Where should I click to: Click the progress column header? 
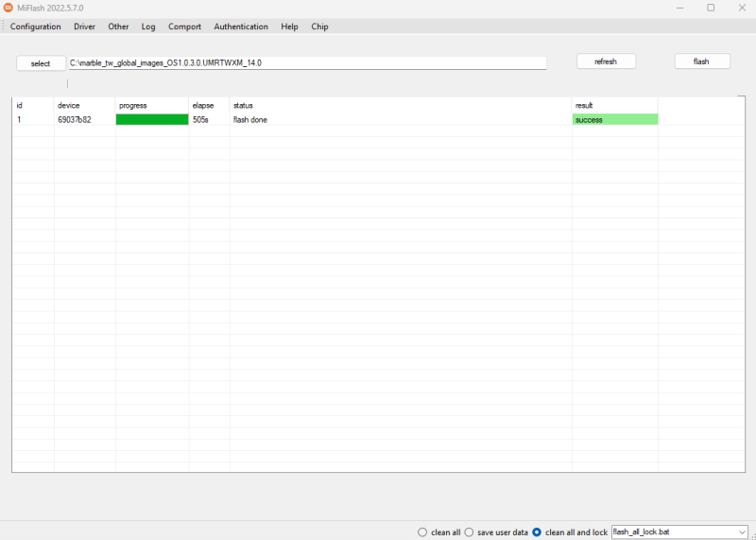click(152, 105)
